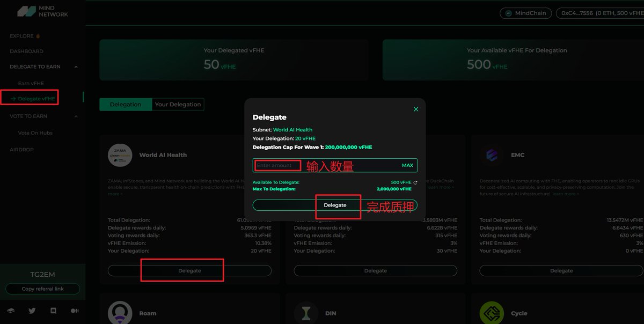Click the MindChain network button

(x=525, y=13)
